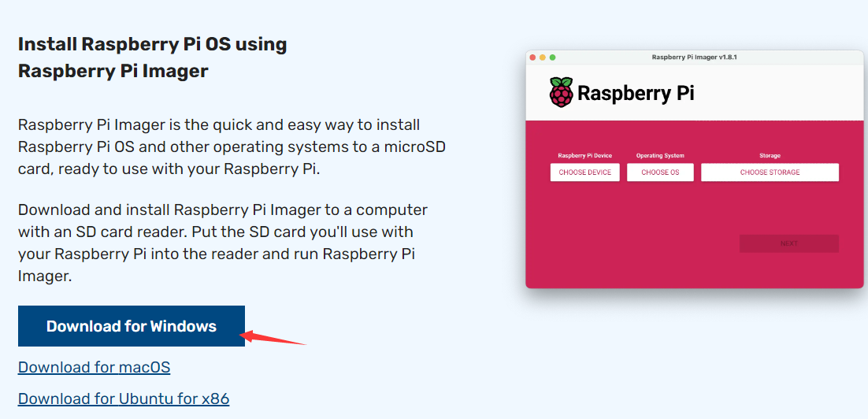Image resolution: width=868 pixels, height=419 pixels.
Task: Click the paragraph starting 'Raspberry Pi Imager is the quick'
Action: click(232, 146)
